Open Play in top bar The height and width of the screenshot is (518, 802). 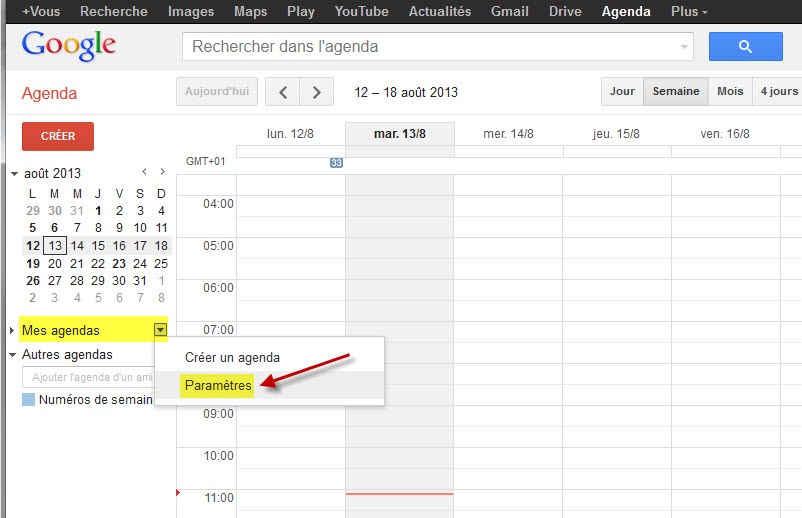point(301,11)
